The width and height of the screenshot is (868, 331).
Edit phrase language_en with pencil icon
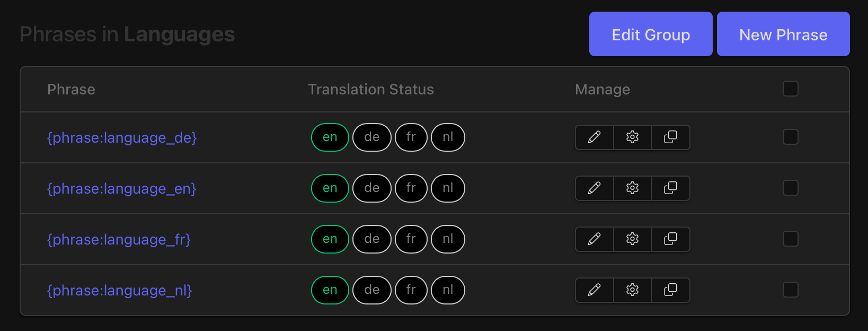[595, 188]
